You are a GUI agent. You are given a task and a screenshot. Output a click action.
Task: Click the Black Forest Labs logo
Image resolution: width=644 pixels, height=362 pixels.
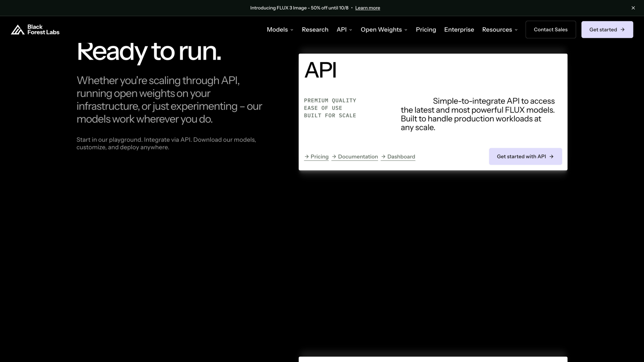tap(35, 29)
